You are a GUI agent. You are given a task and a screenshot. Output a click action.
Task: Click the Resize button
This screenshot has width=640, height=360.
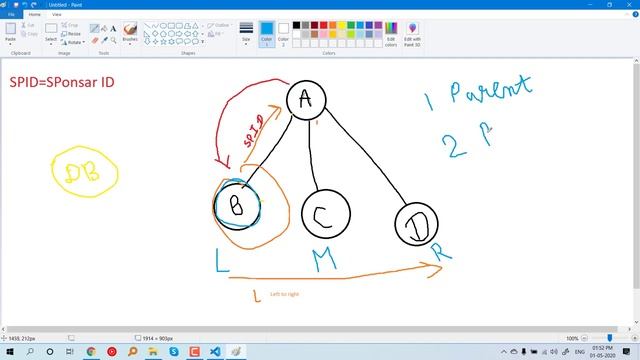click(x=71, y=34)
